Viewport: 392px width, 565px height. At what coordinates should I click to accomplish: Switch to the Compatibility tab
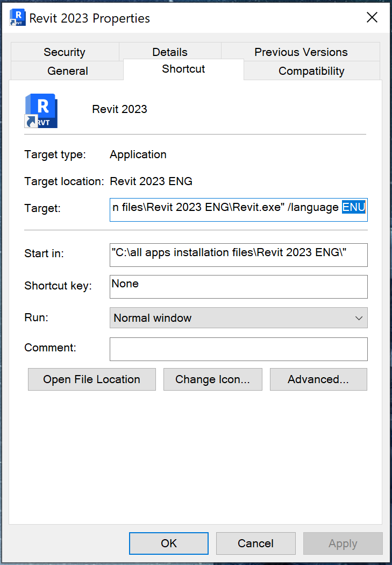311,71
